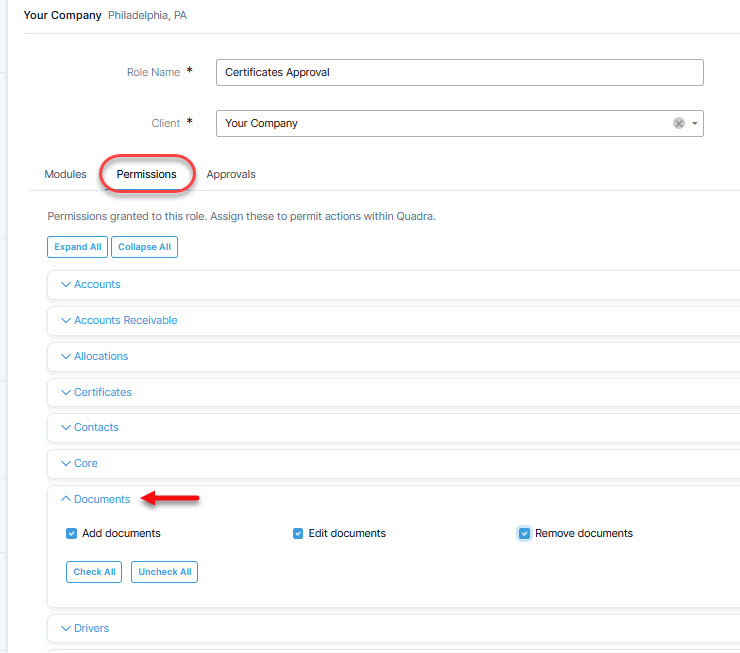Image resolution: width=740 pixels, height=653 pixels.
Task: Click the Role Name input field
Action: tap(459, 72)
